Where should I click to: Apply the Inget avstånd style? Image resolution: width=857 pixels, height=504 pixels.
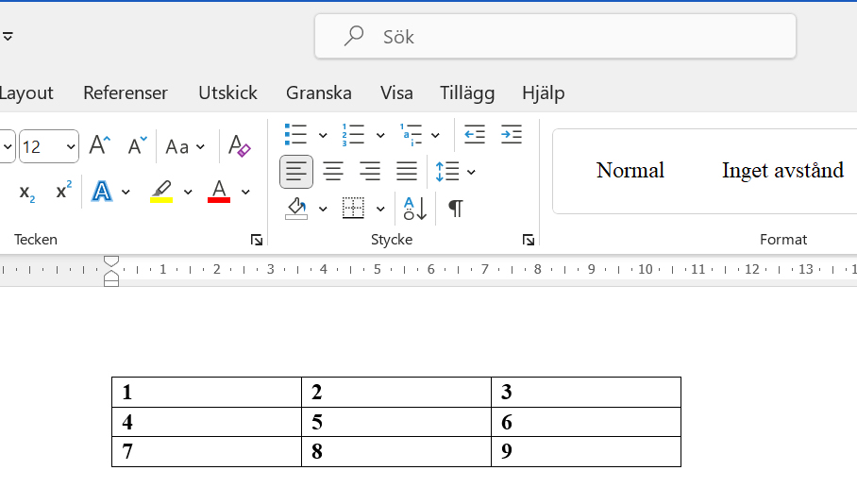click(x=782, y=171)
